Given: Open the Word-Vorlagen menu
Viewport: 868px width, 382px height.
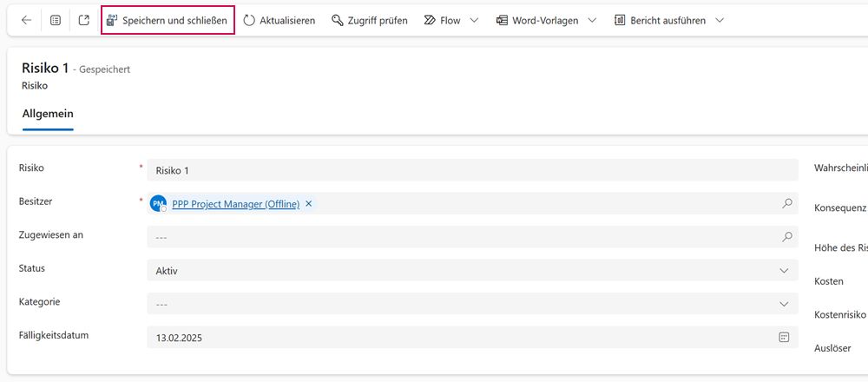Looking at the screenshot, I should 536,20.
